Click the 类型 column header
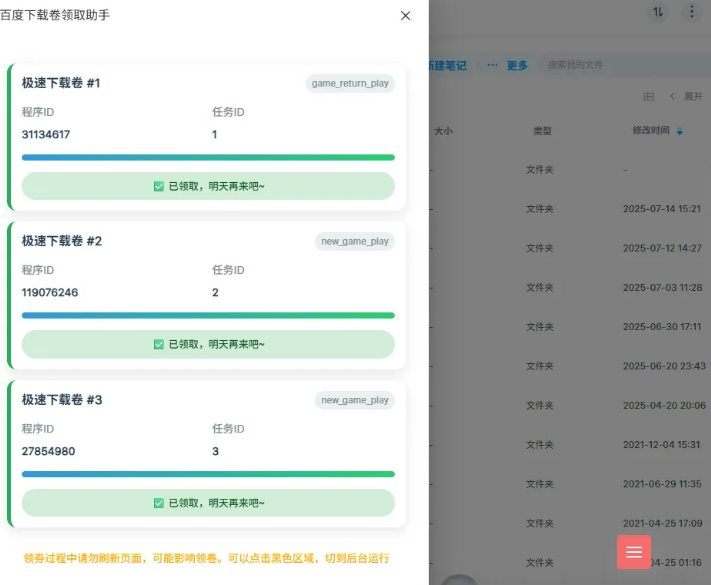This screenshot has width=711, height=585. [542, 131]
